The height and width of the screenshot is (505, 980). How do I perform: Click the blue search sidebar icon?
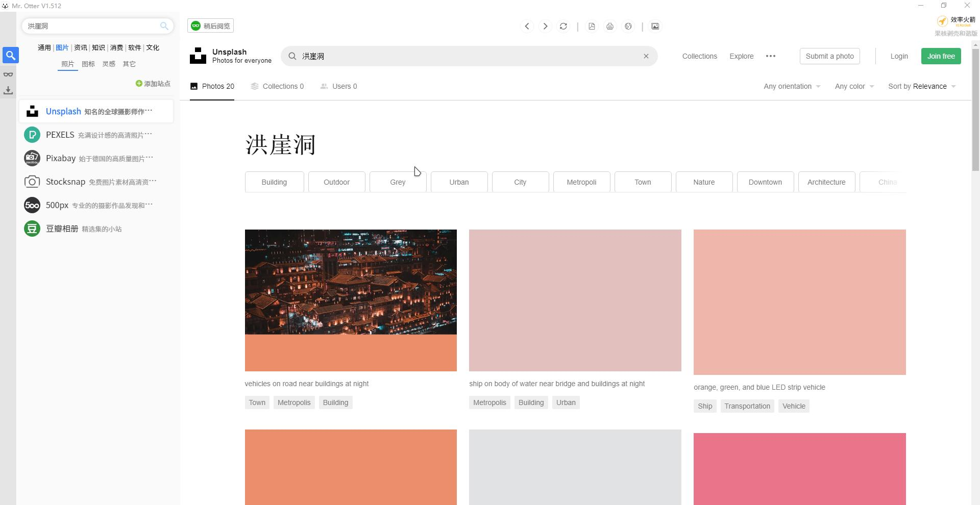10,55
